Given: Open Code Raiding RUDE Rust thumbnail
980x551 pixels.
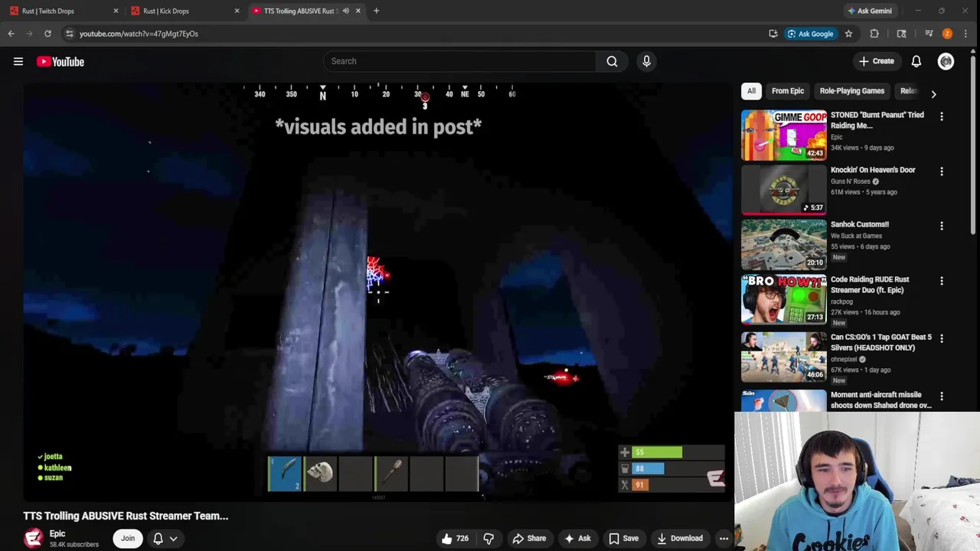Looking at the screenshot, I should [x=783, y=299].
